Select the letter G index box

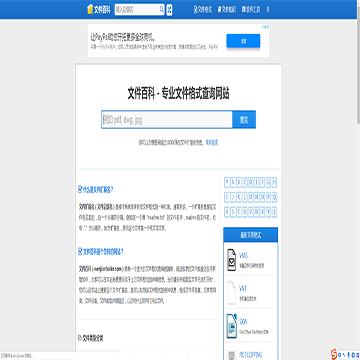[x=269, y=182]
